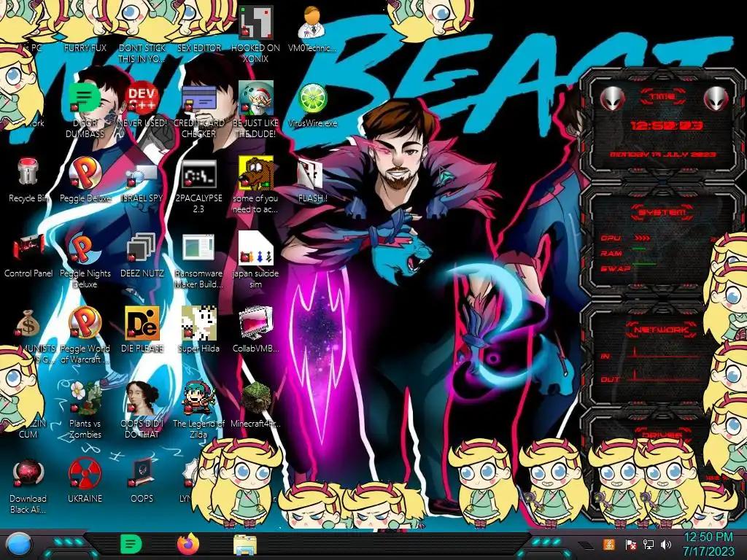Launch Firefox from the taskbar
Viewport: 747px width, 560px height.
pyautogui.click(x=188, y=544)
